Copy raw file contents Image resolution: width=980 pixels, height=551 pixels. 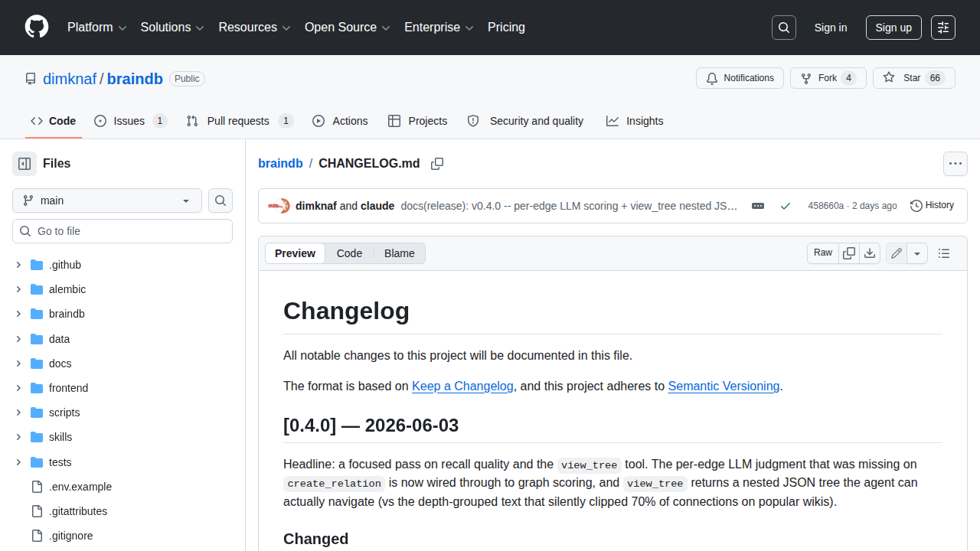click(849, 253)
